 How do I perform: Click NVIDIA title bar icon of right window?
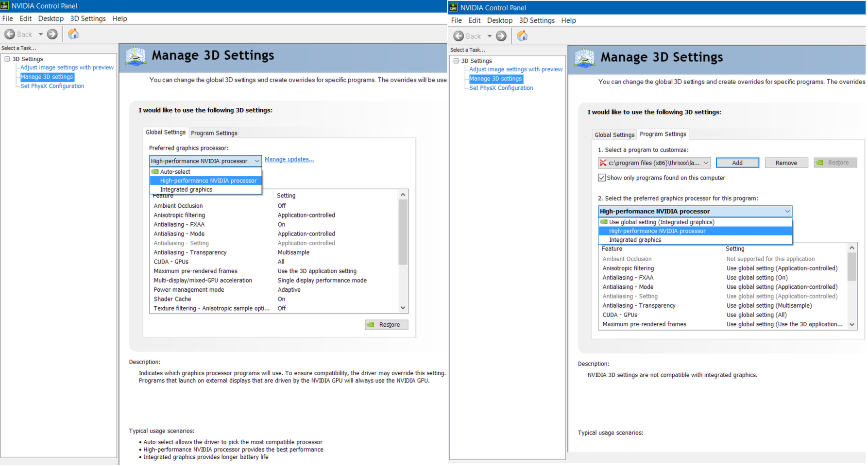(x=453, y=7)
